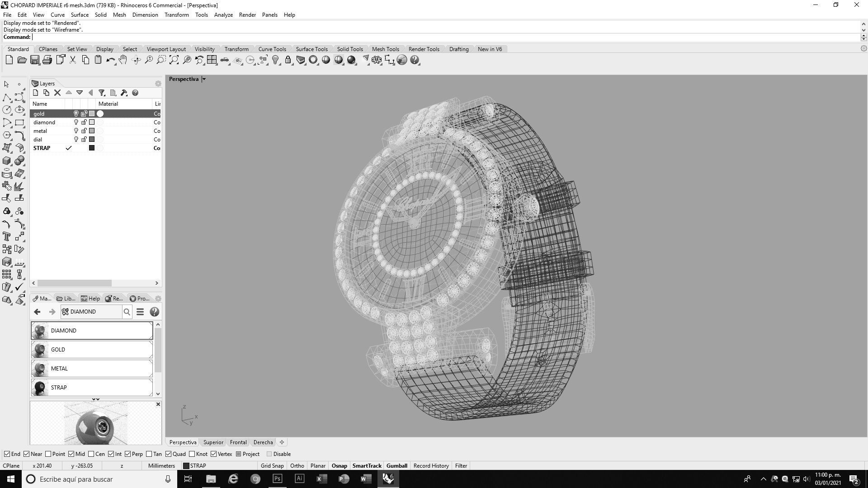Select the Circle tool in sidebar
This screenshot has width=868, height=488.
pyautogui.click(x=7, y=110)
